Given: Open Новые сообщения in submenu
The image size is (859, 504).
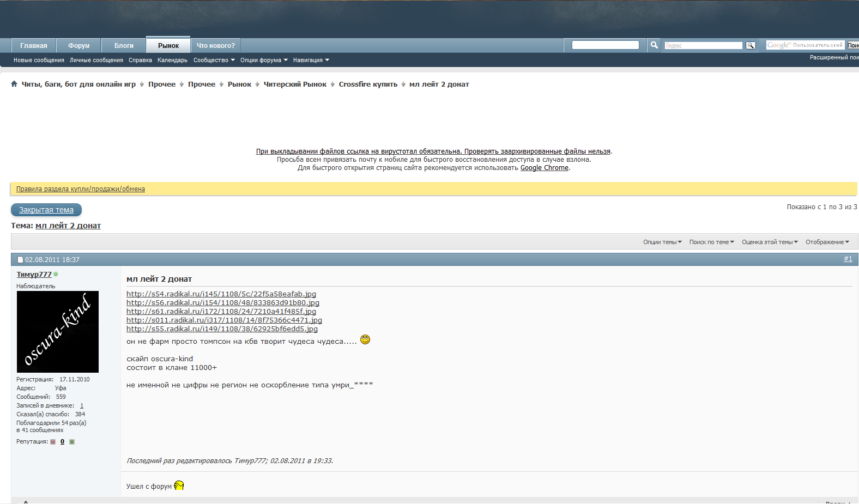Looking at the screenshot, I should tap(39, 60).
